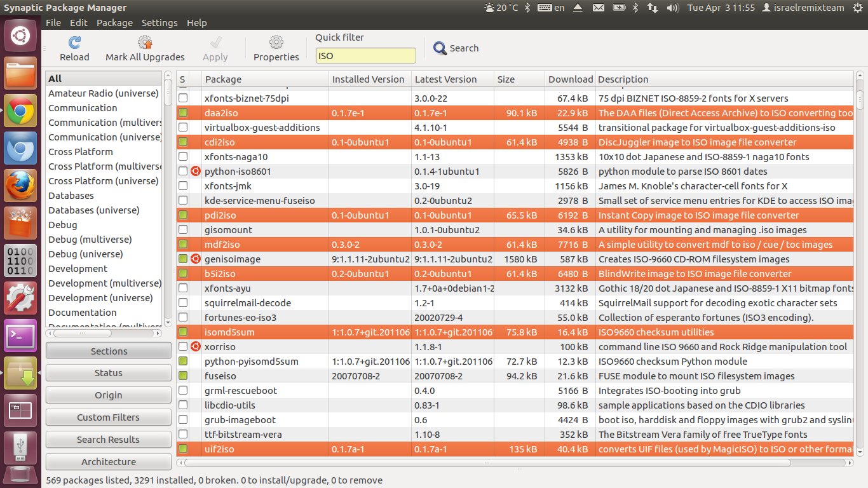868x488 pixels.
Task: Open israelremixteam user menu
Action: [x=803, y=8]
